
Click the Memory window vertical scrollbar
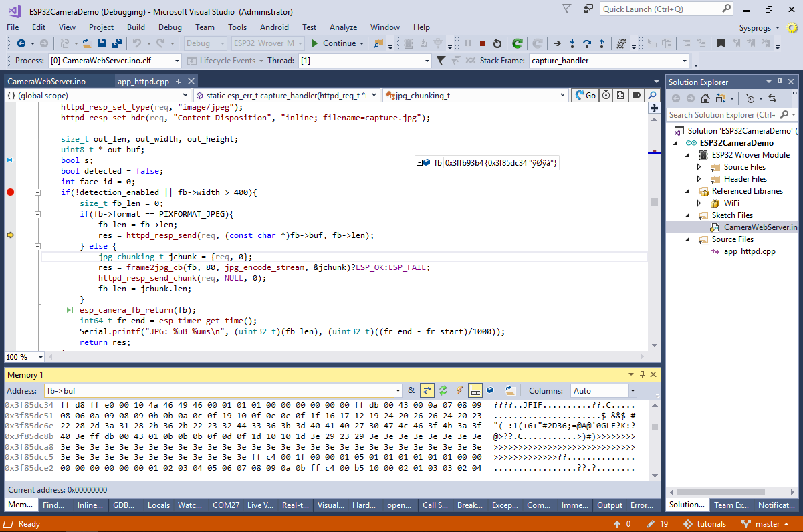tap(655, 439)
